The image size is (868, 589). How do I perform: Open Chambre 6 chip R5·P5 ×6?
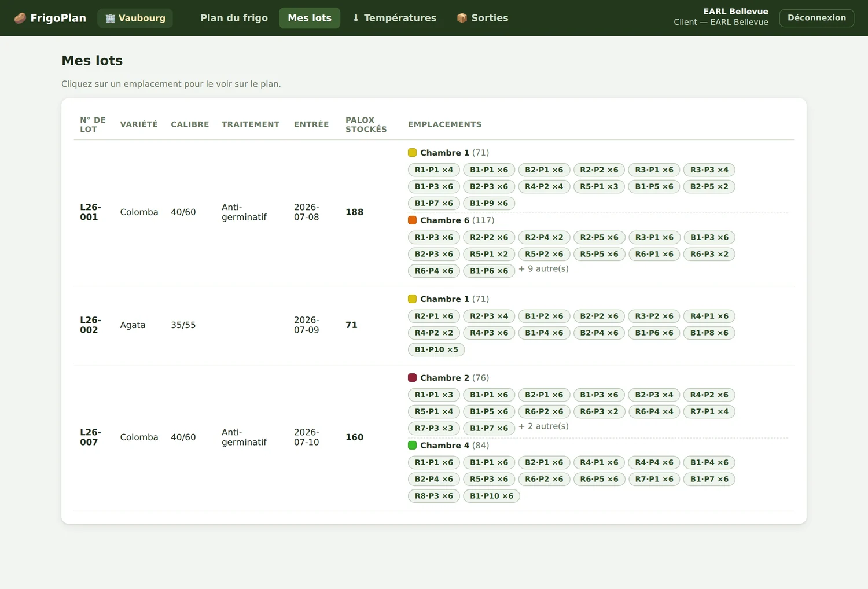click(x=599, y=254)
